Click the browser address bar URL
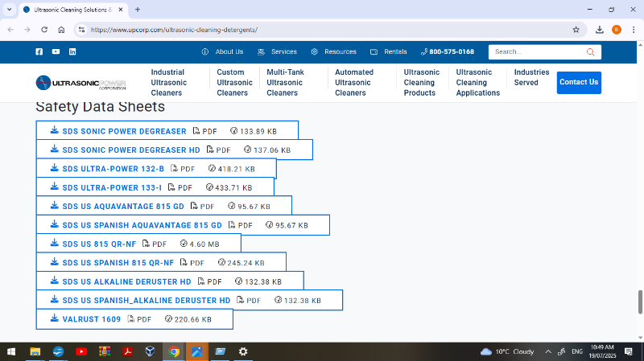 pyautogui.click(x=174, y=30)
